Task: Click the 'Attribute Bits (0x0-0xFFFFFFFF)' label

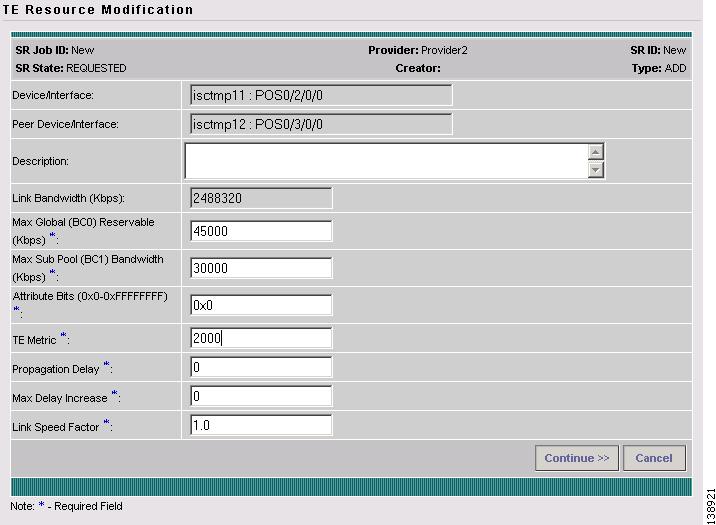Action: pos(90,296)
